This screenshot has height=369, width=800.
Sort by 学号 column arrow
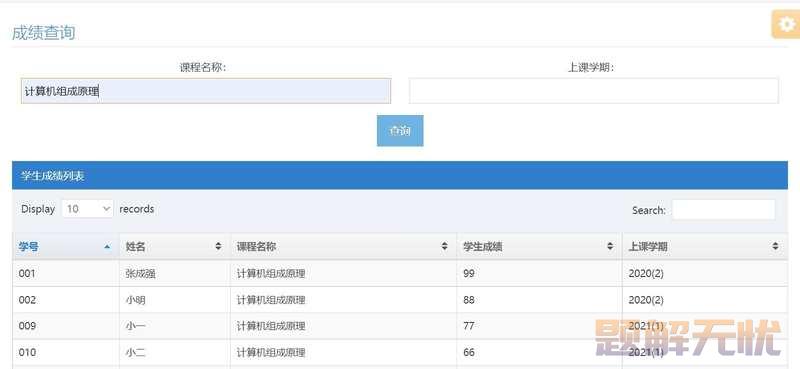pyautogui.click(x=107, y=247)
